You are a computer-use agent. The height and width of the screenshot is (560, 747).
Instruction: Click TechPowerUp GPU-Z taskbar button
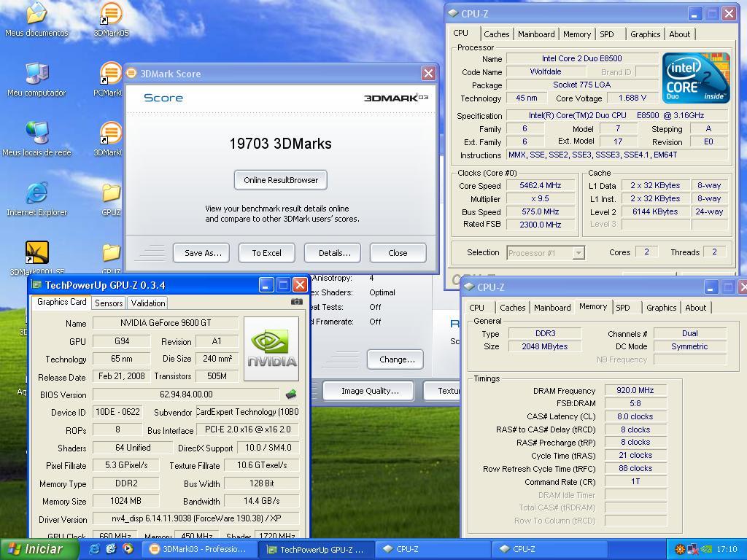point(316,549)
